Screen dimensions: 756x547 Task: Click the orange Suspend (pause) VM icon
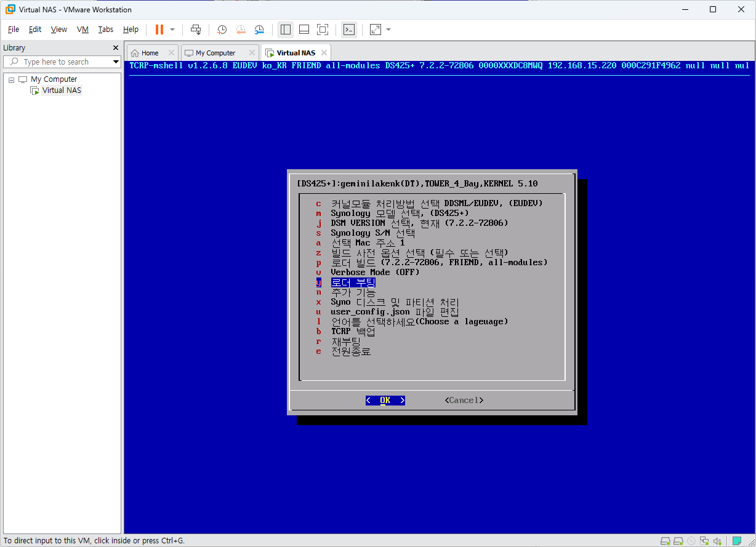click(x=159, y=30)
